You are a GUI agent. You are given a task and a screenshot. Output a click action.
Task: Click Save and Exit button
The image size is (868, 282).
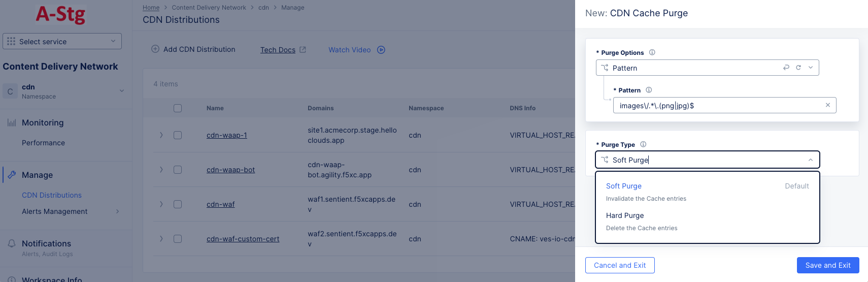[827, 265]
